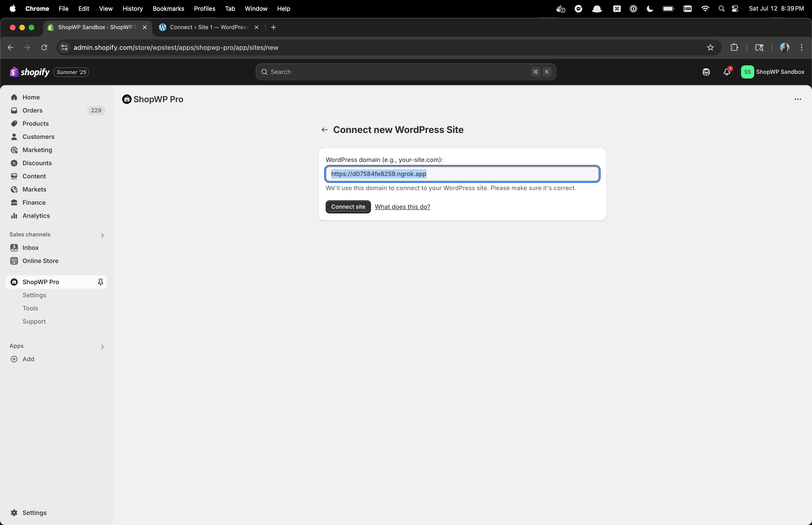Screen dimensions: 812x525
Task: Switch to Connect Site 1 WordPress tab
Action: pyautogui.click(x=209, y=27)
